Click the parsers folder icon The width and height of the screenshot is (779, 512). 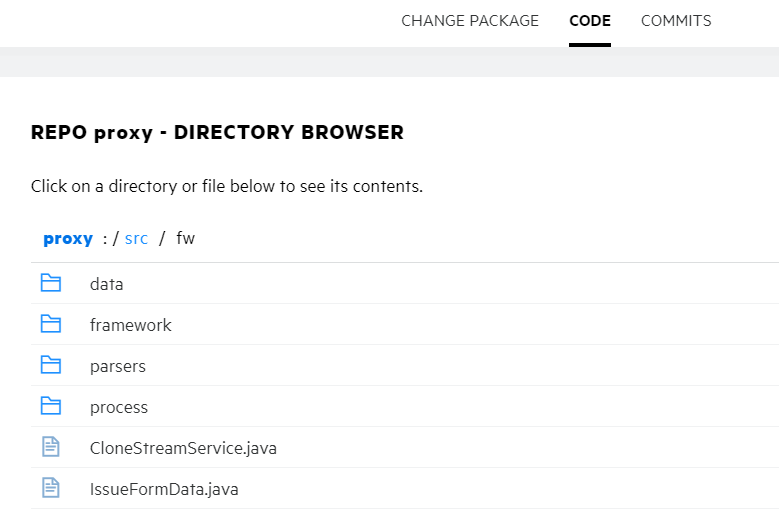coord(51,366)
